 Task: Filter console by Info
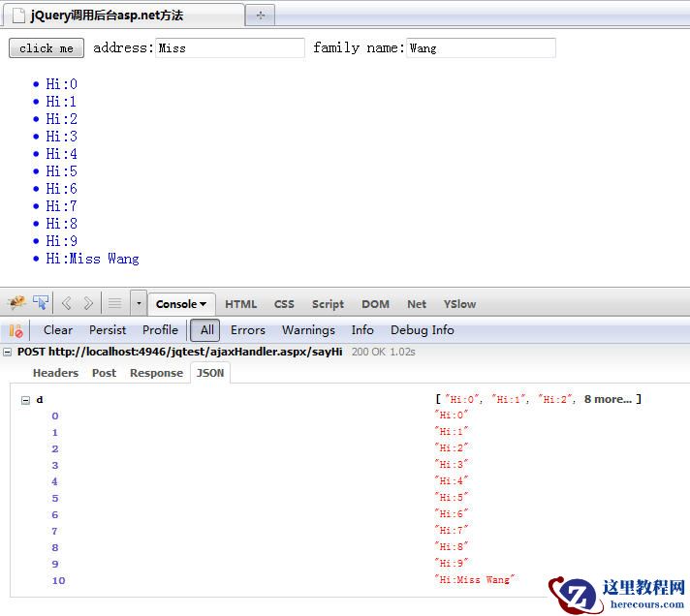tap(362, 329)
